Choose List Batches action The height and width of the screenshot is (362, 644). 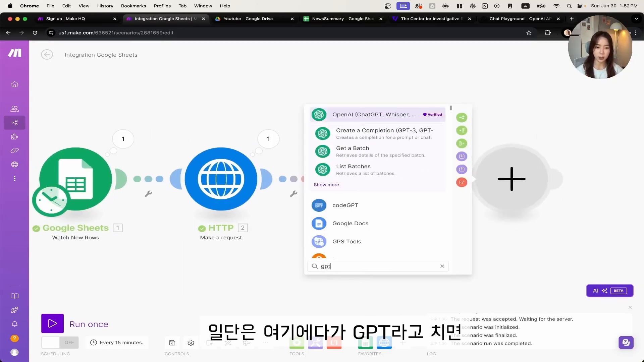tap(378, 170)
